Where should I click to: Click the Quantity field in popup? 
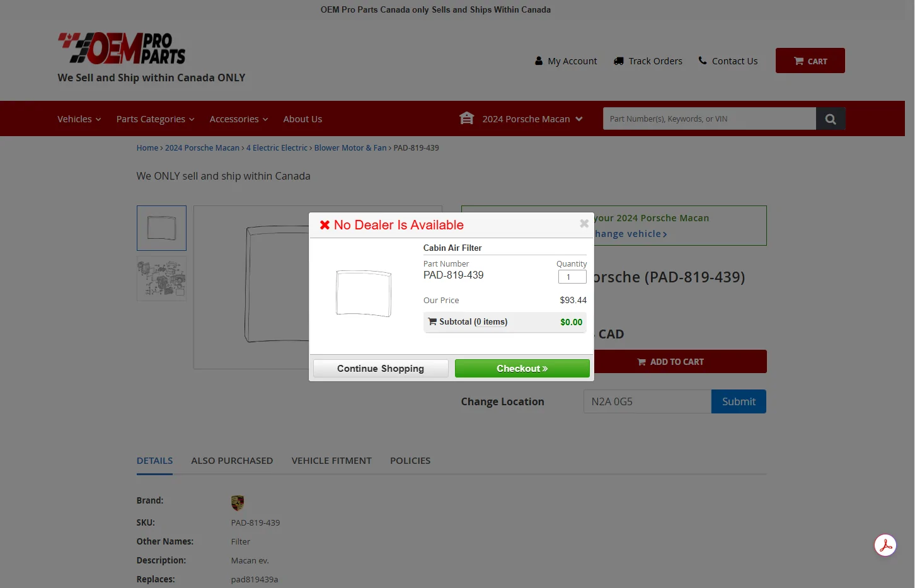coord(572,277)
